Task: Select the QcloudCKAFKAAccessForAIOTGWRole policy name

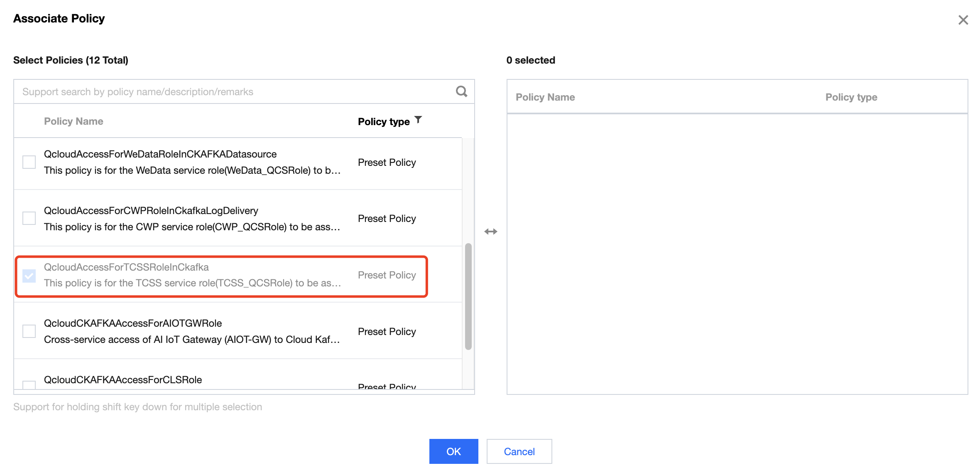Action: 133,323
